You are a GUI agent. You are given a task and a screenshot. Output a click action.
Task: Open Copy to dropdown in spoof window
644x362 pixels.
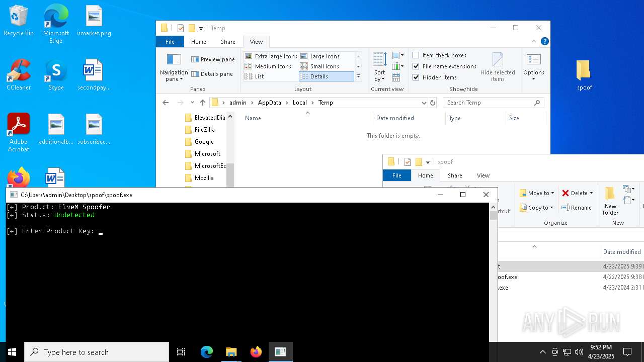click(x=537, y=208)
